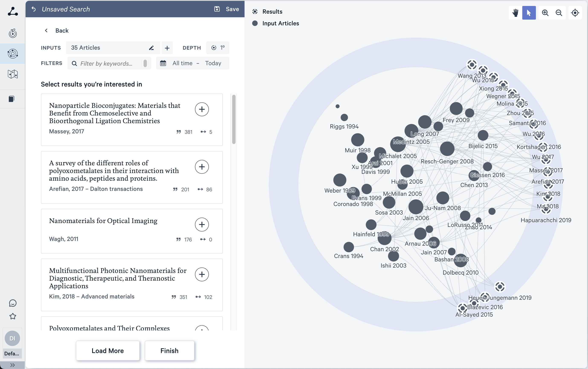Zoom in on the citation map
Image resolution: width=588 pixels, height=369 pixels.
click(545, 13)
